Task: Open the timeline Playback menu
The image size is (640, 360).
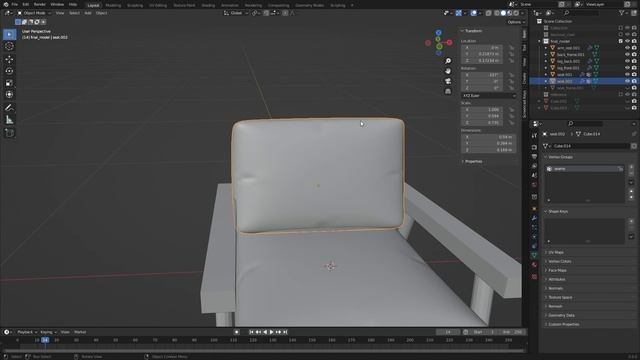Action: (27, 332)
